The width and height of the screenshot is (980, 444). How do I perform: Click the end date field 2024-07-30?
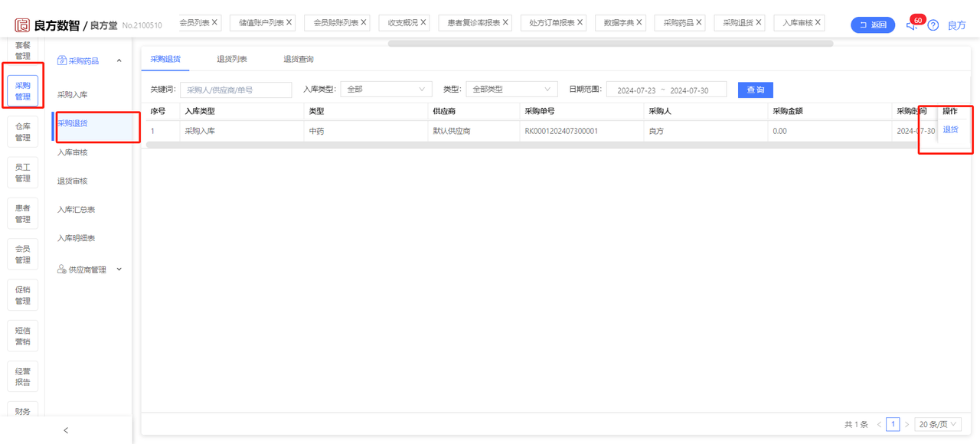click(x=689, y=90)
